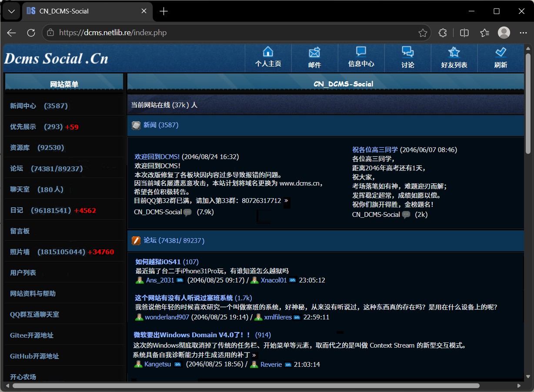
Task: Open the browser profile avatar
Action: pos(504,33)
